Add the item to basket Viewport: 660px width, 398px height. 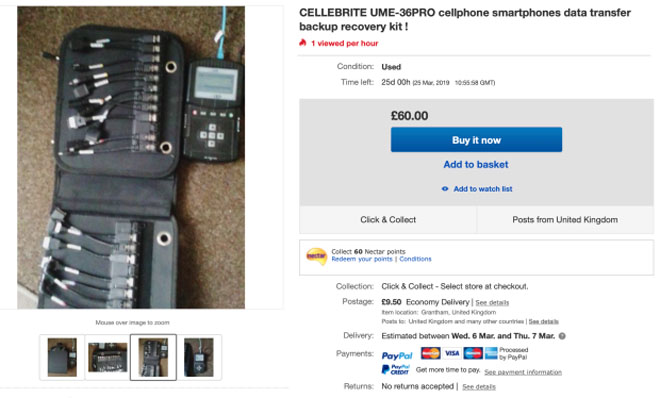pyautogui.click(x=476, y=165)
